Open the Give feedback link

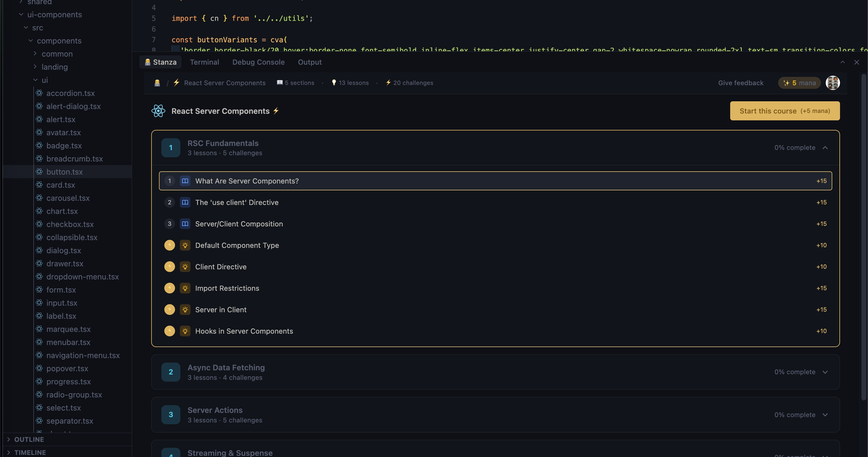(x=740, y=83)
